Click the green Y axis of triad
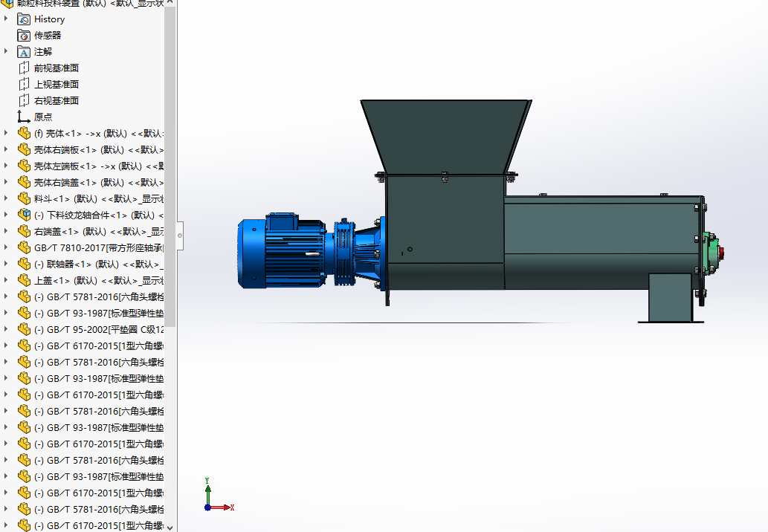The image size is (768, 532). coord(207,491)
